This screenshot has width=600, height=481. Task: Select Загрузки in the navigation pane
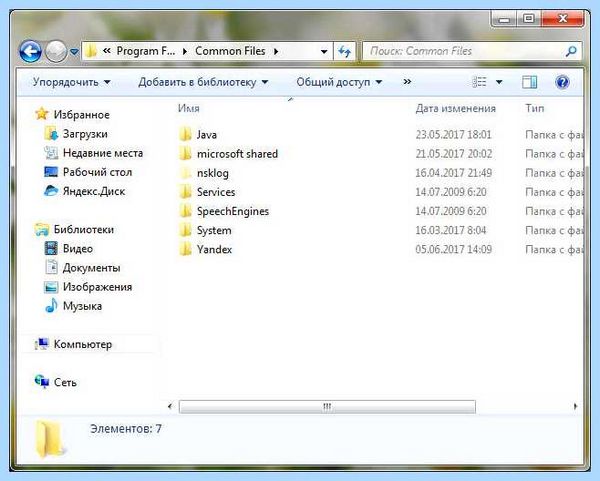[x=85, y=134]
